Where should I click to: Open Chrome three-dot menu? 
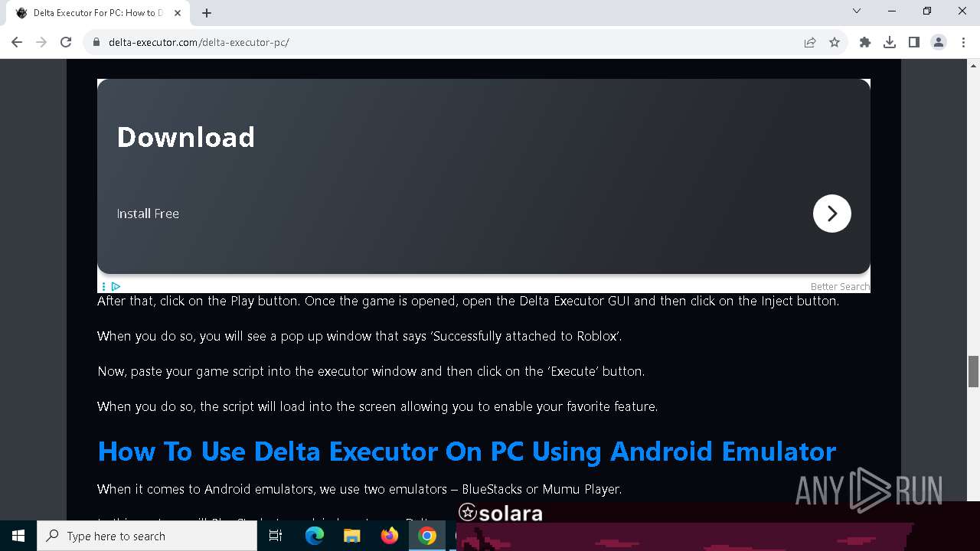[963, 43]
